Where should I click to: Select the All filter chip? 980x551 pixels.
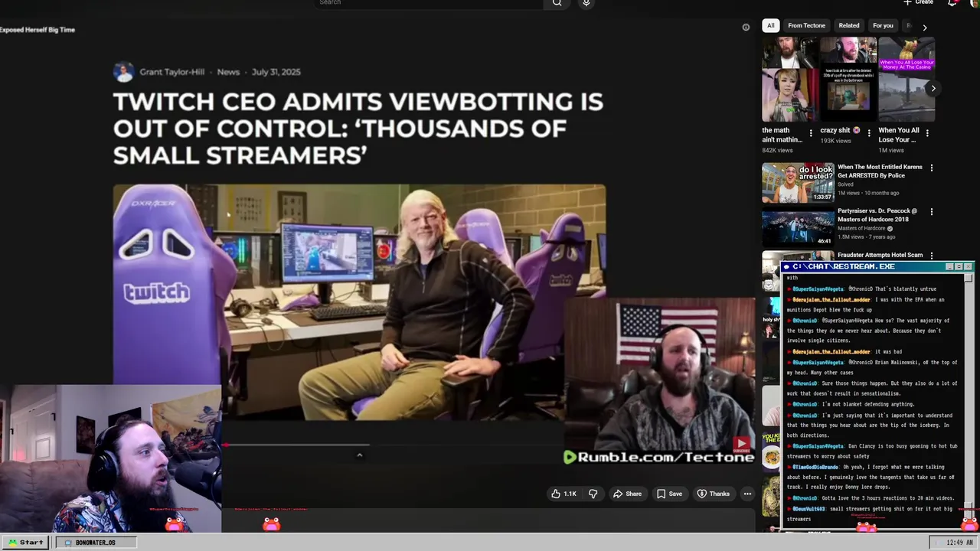(x=771, y=25)
